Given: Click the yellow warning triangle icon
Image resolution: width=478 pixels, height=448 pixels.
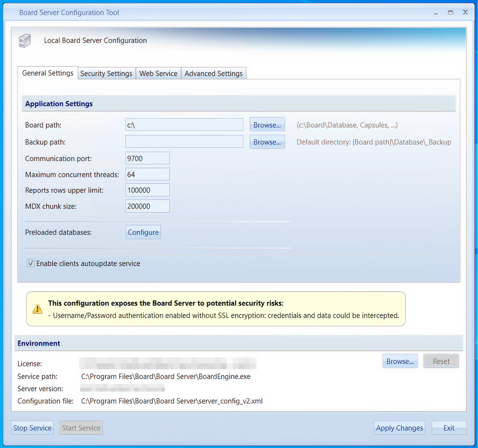Looking at the screenshot, I should tap(38, 309).
